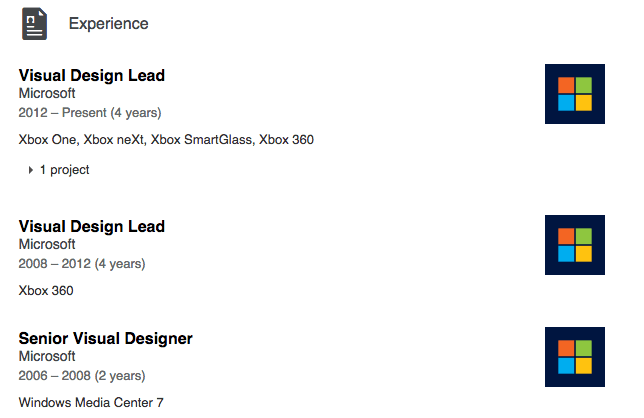Image resolution: width=644 pixels, height=418 pixels.
Task: Click the "1 project" label text
Action: click(x=65, y=170)
